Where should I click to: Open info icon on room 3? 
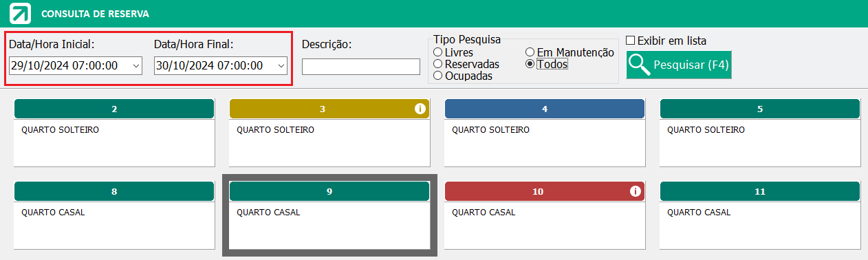(420, 109)
